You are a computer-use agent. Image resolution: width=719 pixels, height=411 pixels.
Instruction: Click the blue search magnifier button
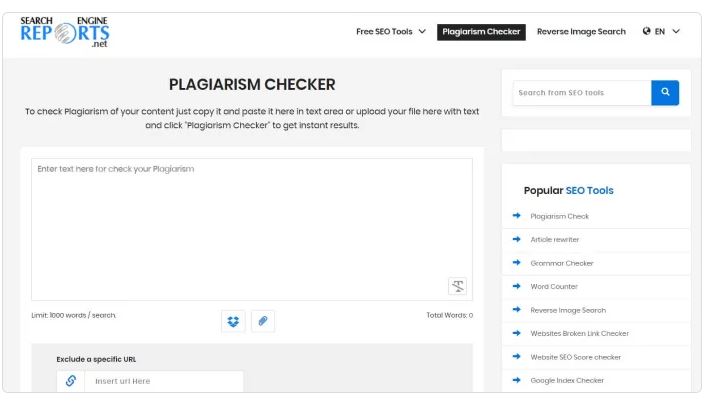[x=665, y=93]
